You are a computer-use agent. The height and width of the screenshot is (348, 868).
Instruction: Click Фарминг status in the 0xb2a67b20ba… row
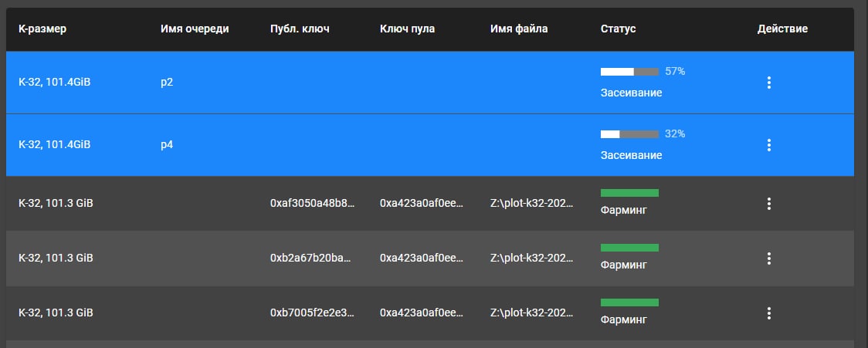(x=623, y=265)
